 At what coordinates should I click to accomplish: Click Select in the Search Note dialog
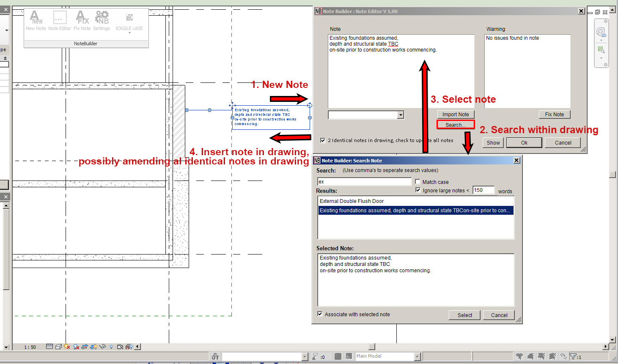(x=464, y=315)
